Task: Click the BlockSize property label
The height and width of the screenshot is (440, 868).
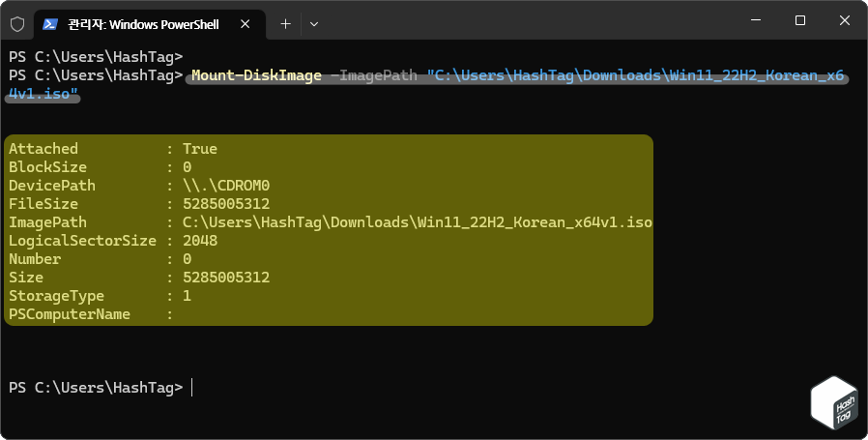Action: pos(47,166)
